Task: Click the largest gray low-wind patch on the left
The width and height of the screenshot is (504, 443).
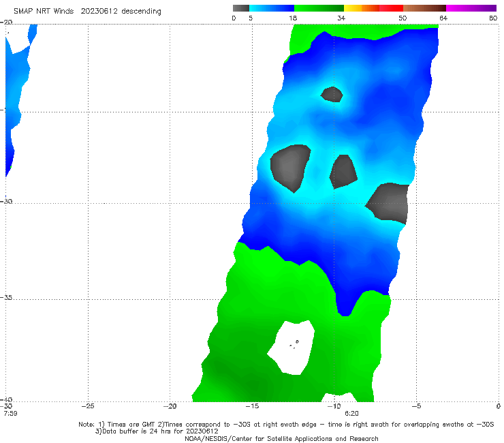Action: tap(290, 168)
